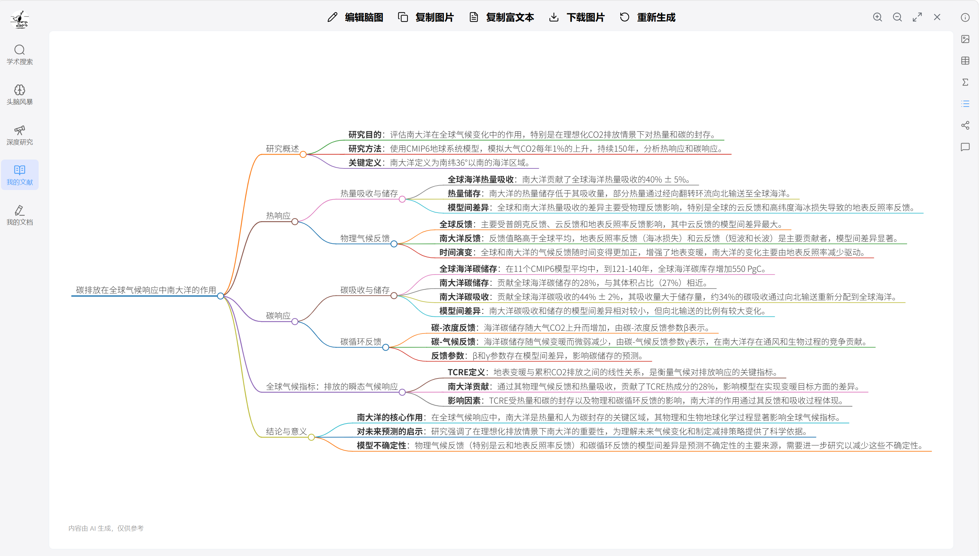980x556 pixels.
Task: Open the 学术搜索 search icon in sidebar
Action: 20,50
